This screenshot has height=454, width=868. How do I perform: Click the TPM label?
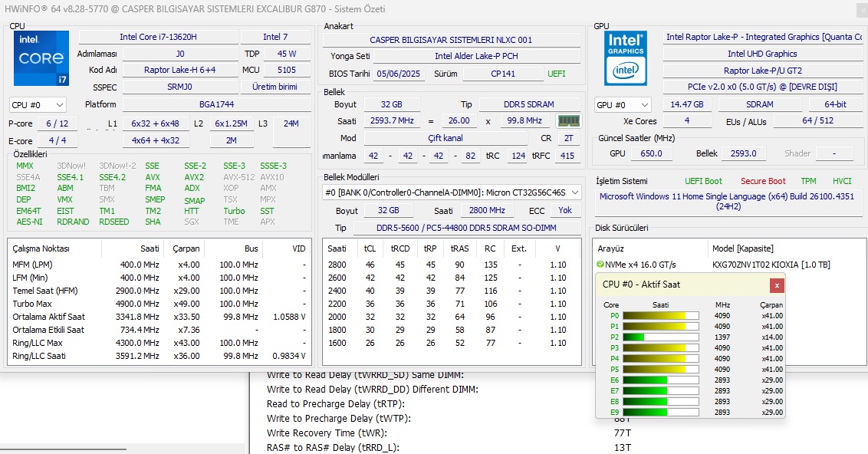point(808,181)
